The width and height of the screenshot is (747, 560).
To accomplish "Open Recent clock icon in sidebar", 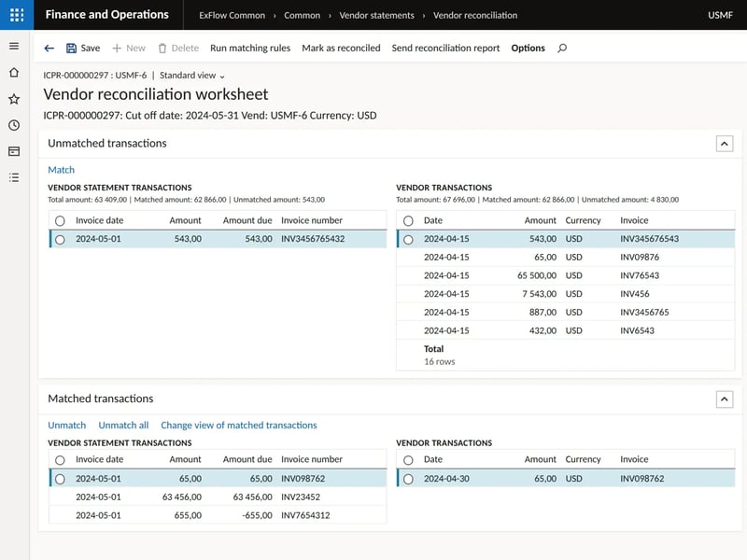I will [14, 125].
